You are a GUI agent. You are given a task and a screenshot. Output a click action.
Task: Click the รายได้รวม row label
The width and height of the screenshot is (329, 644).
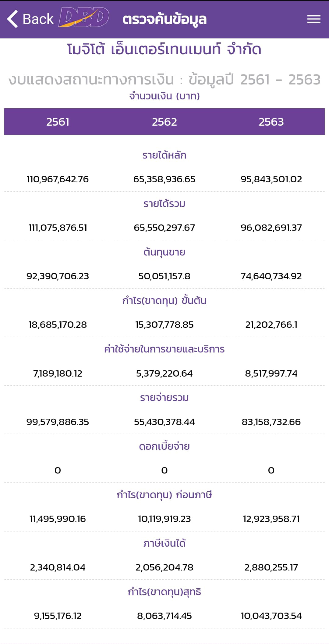point(164,204)
